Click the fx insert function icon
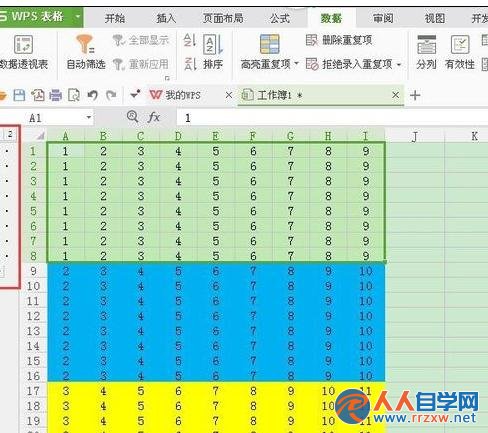Screen dimensions: 488x433 (x=154, y=117)
